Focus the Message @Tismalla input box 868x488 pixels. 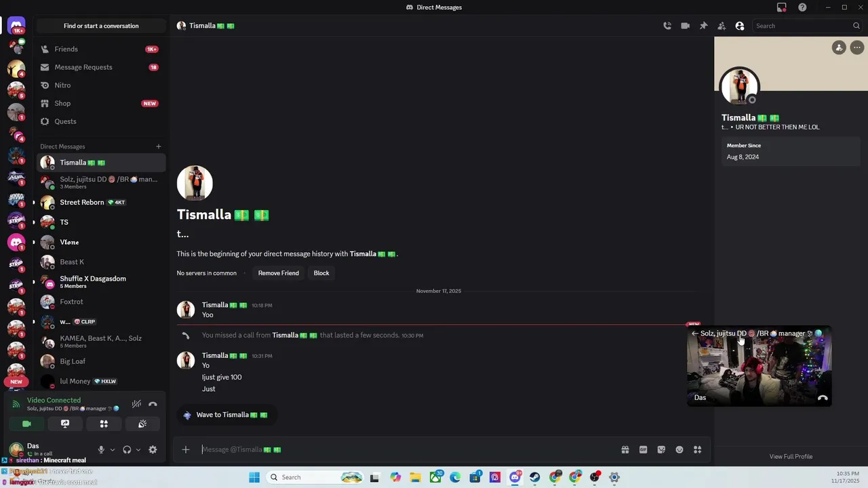(407, 449)
